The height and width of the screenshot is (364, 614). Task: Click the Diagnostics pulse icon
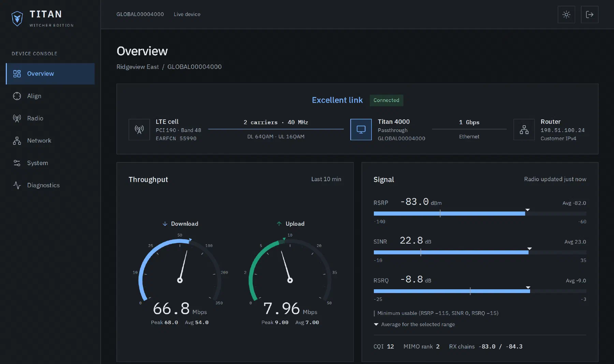[17, 185]
